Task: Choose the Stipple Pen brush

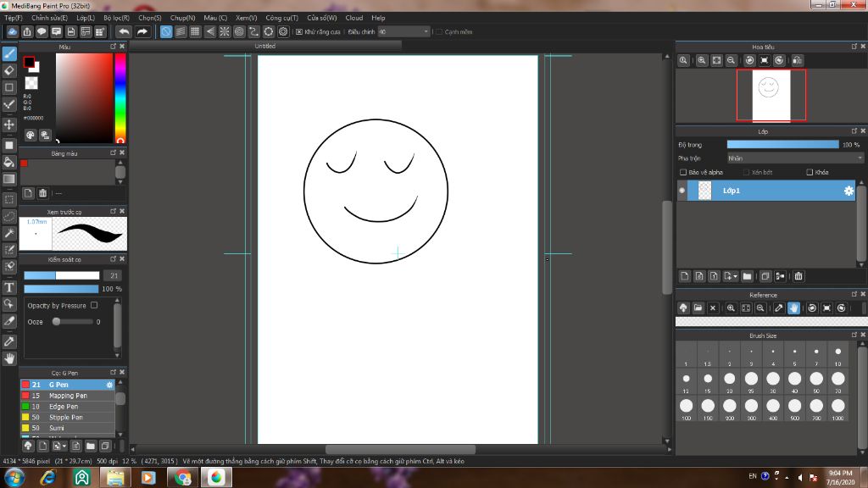Action: 68,417
